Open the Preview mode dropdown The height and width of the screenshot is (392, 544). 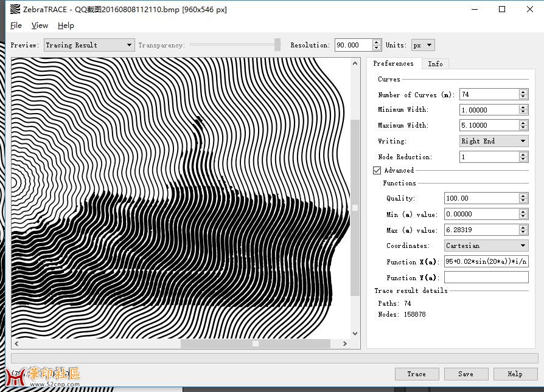point(89,45)
